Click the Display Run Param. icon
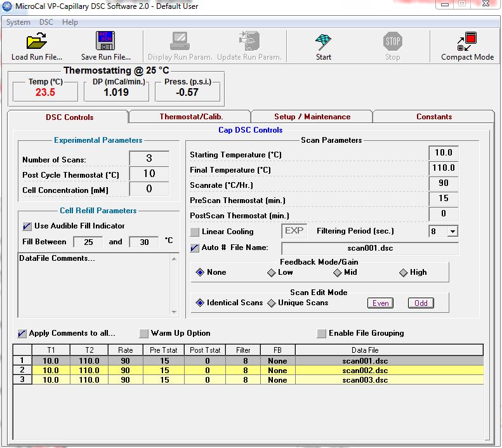The image size is (502, 448). click(x=180, y=42)
